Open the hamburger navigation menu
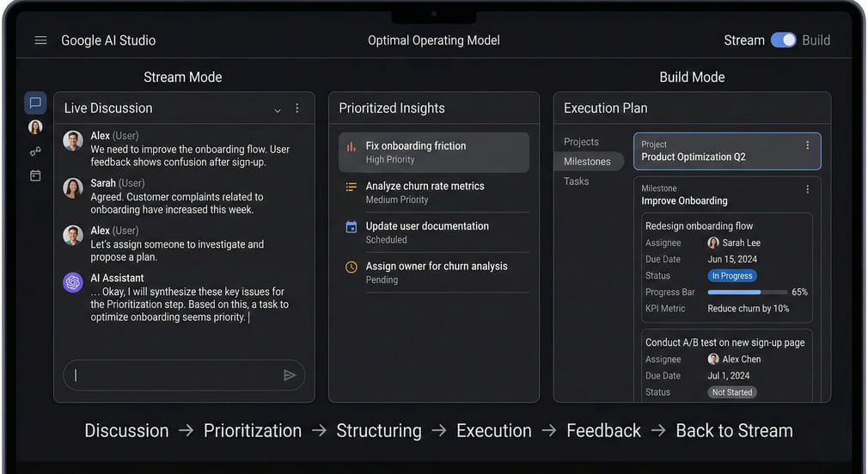 point(40,40)
